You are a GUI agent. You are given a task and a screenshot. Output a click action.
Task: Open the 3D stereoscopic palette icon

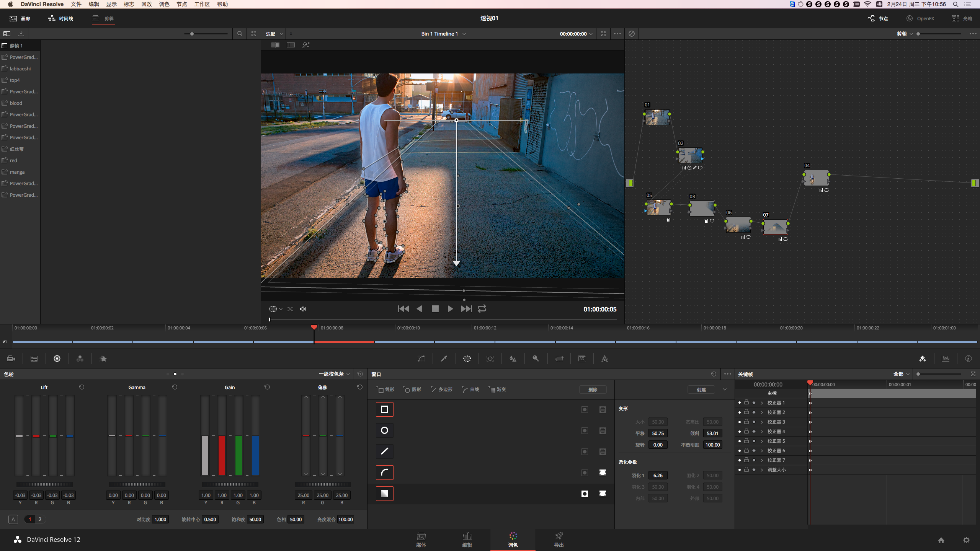tap(582, 359)
